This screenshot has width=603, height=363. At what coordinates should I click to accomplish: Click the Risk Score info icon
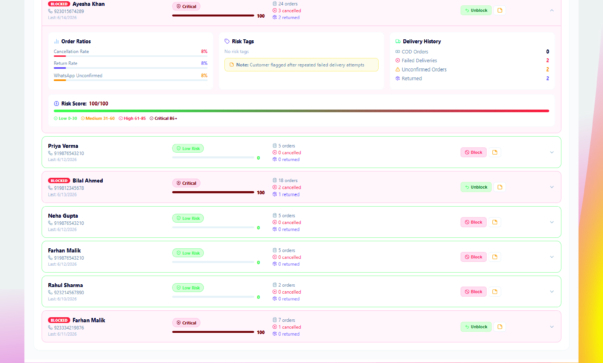57,103
